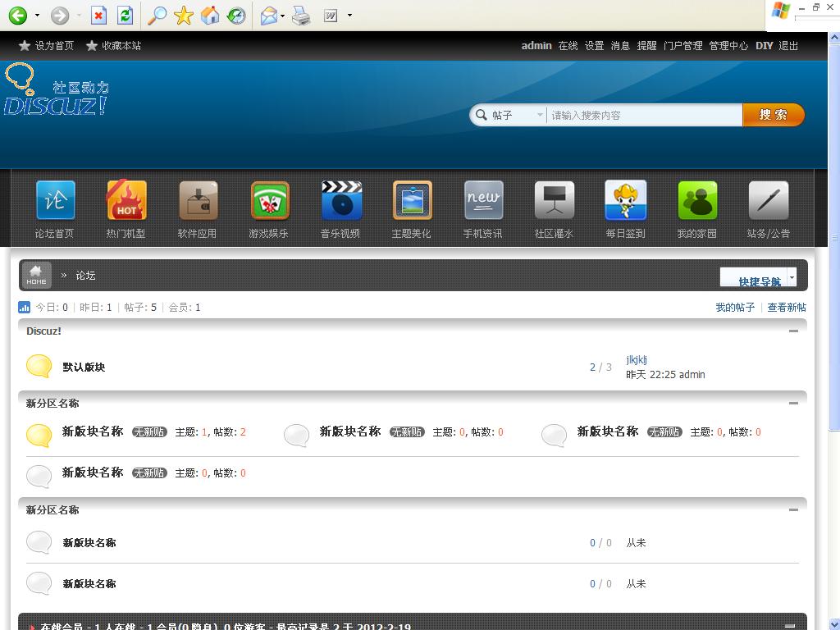The image size is (840, 630).
Task: Collapse the Discuz! category section
Action: 793,331
